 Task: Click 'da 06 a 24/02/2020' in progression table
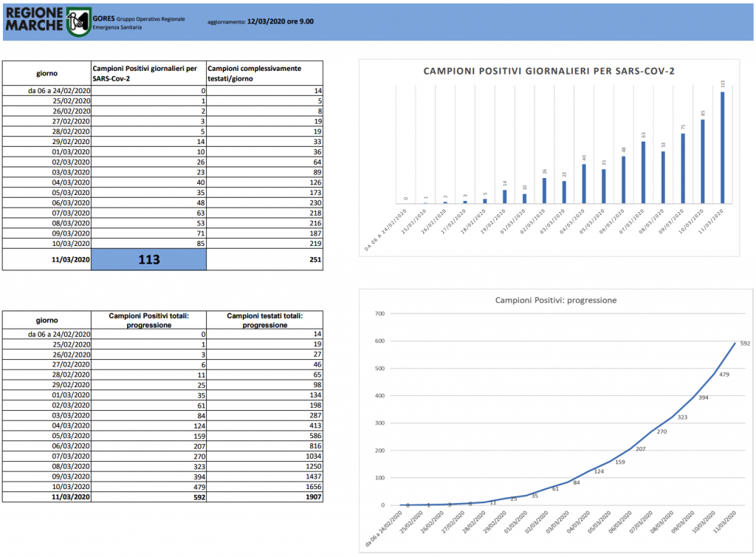(x=59, y=334)
